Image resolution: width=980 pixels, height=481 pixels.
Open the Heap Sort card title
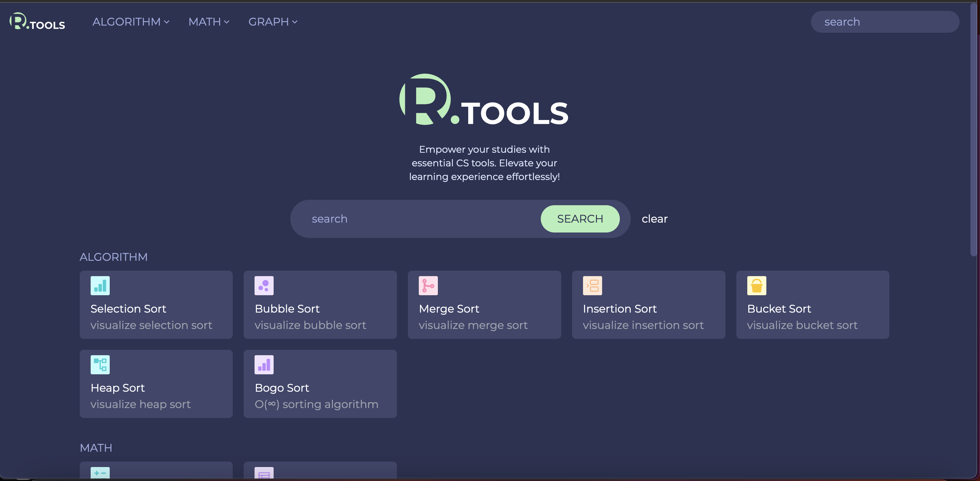(118, 388)
